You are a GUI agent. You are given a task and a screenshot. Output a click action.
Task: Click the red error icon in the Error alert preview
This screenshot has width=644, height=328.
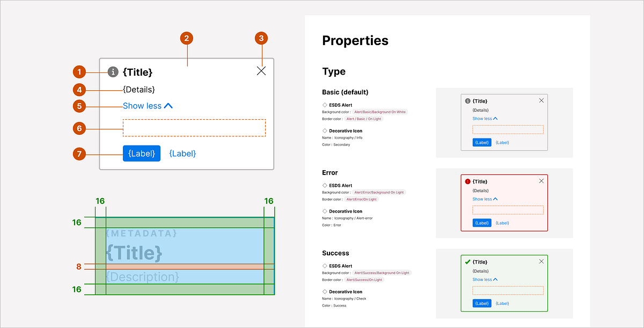(x=469, y=181)
